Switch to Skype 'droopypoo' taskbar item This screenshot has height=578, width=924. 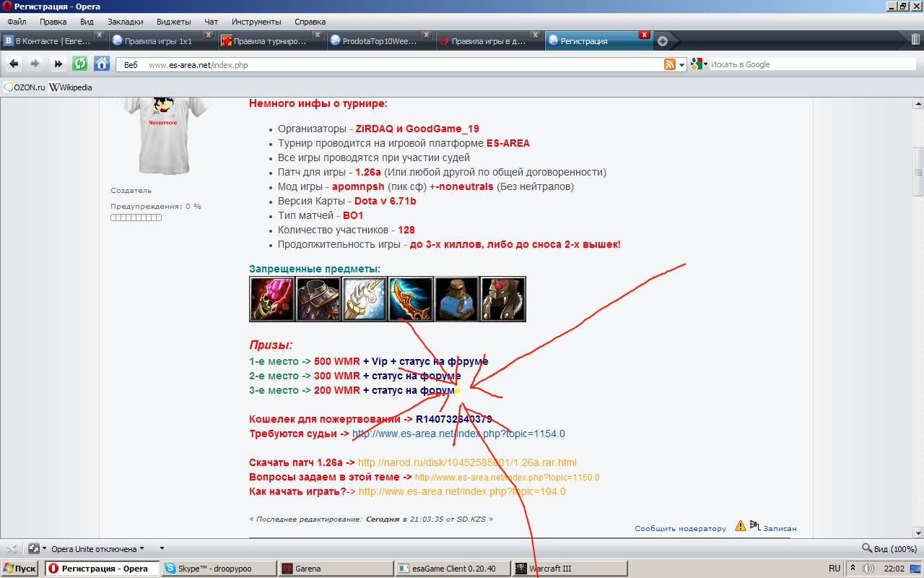(219, 569)
